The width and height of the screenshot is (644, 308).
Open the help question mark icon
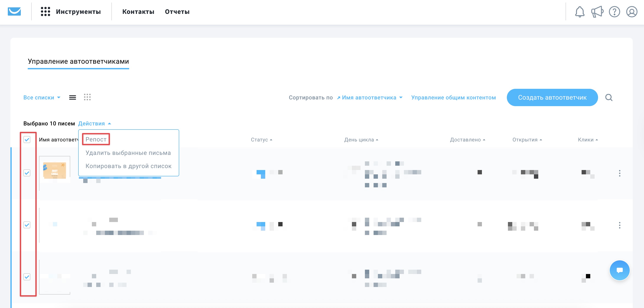(614, 12)
